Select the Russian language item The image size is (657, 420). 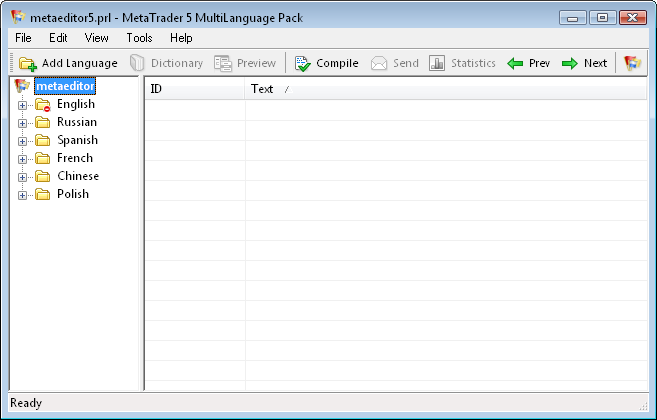pos(77,122)
